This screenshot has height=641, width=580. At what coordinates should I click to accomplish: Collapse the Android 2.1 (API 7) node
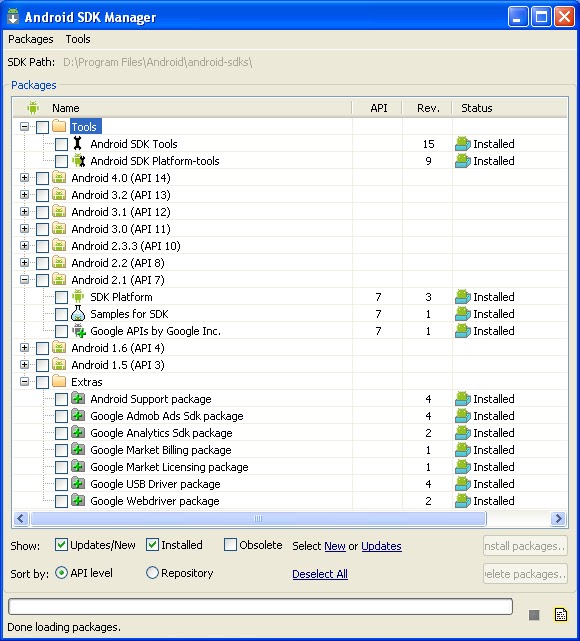click(x=25, y=280)
